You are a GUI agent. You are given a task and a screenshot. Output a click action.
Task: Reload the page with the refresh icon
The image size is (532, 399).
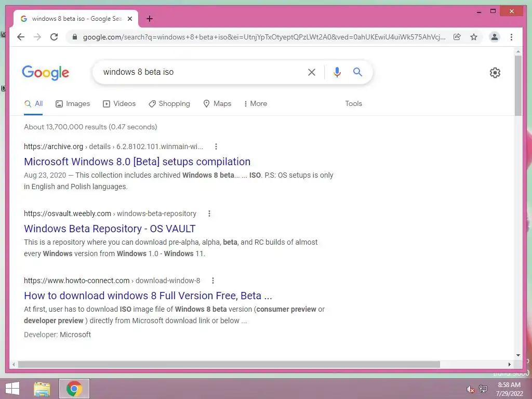click(x=54, y=37)
